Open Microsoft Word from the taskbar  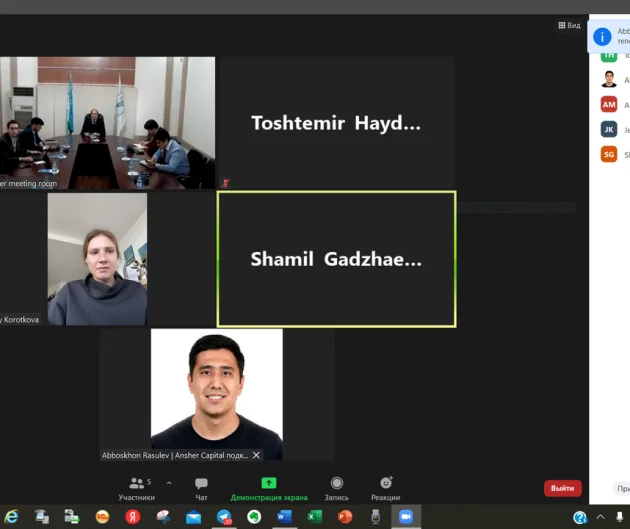point(284,517)
